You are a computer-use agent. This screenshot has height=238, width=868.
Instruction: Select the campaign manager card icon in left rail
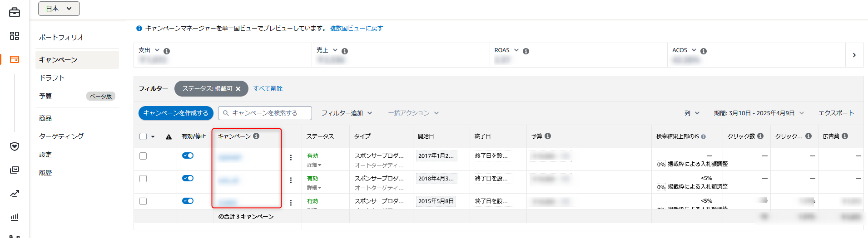click(15, 59)
